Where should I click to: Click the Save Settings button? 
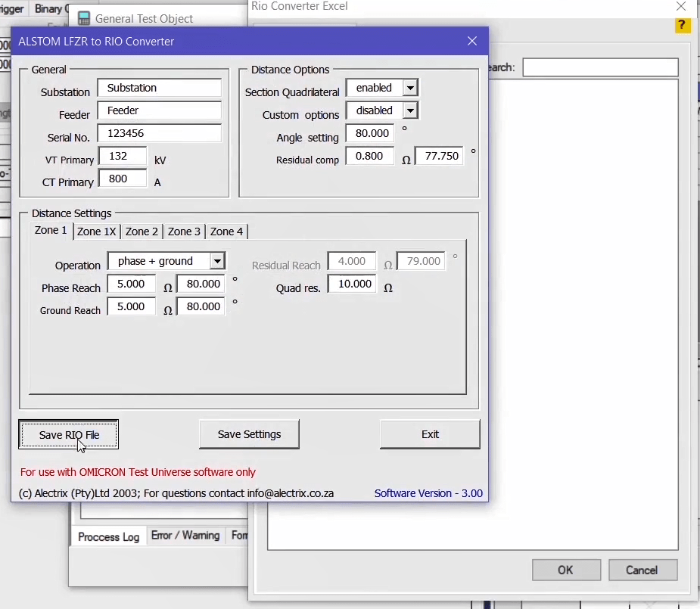249,434
